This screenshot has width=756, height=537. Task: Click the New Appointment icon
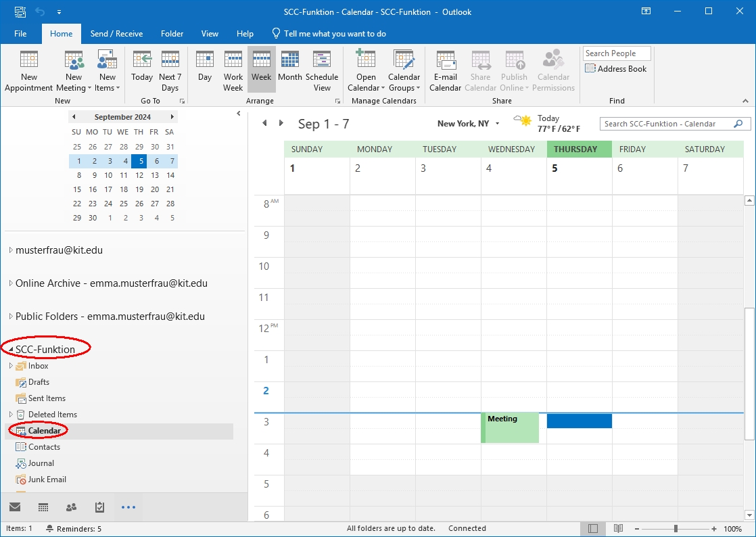pyautogui.click(x=28, y=60)
